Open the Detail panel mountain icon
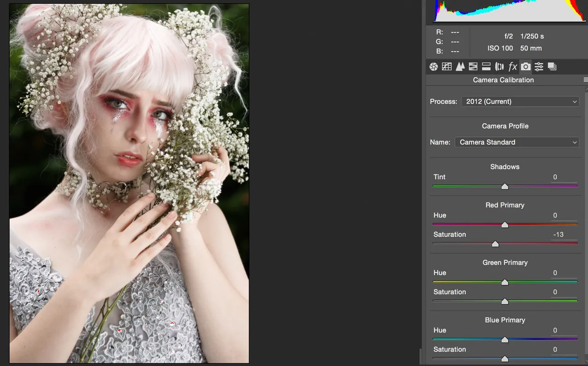 [460, 67]
